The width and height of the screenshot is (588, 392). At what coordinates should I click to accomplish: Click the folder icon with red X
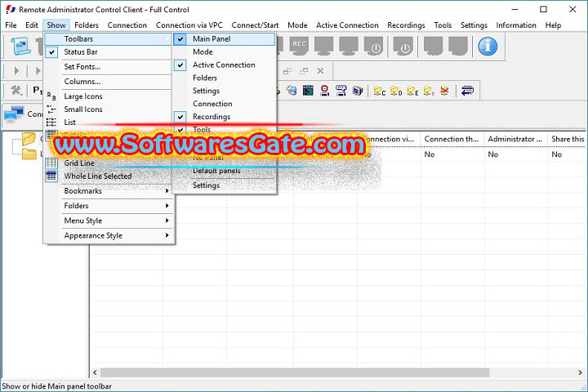point(444,91)
